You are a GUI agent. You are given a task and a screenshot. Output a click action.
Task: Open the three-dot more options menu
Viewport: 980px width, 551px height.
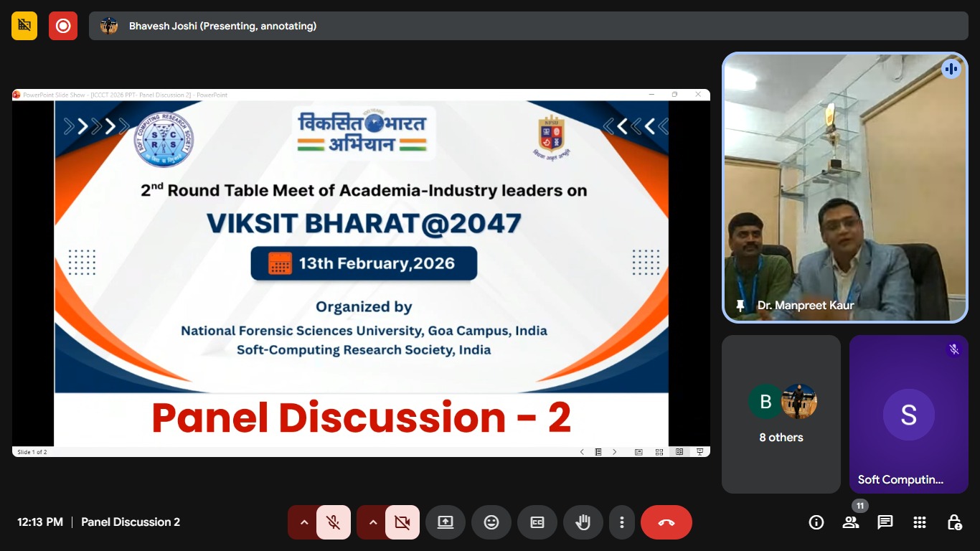[x=622, y=522]
